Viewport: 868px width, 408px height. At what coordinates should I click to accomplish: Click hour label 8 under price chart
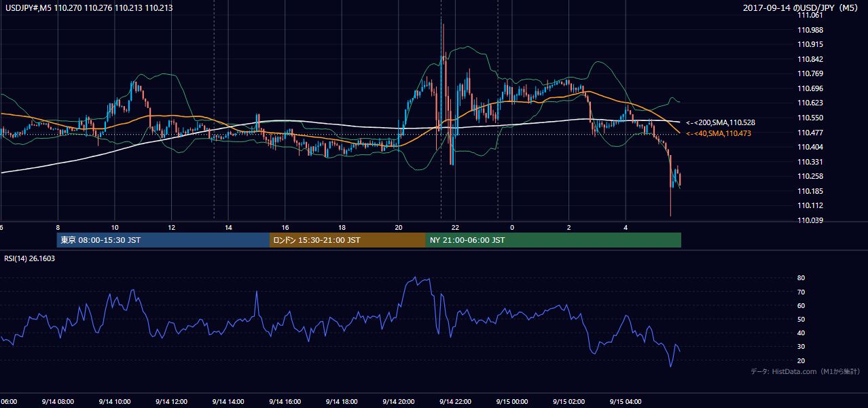58,228
